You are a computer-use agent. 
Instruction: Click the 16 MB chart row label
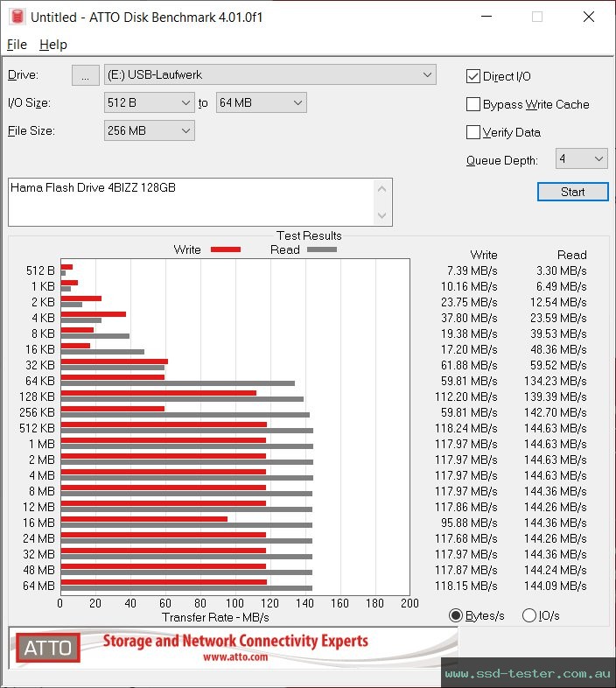click(39, 523)
